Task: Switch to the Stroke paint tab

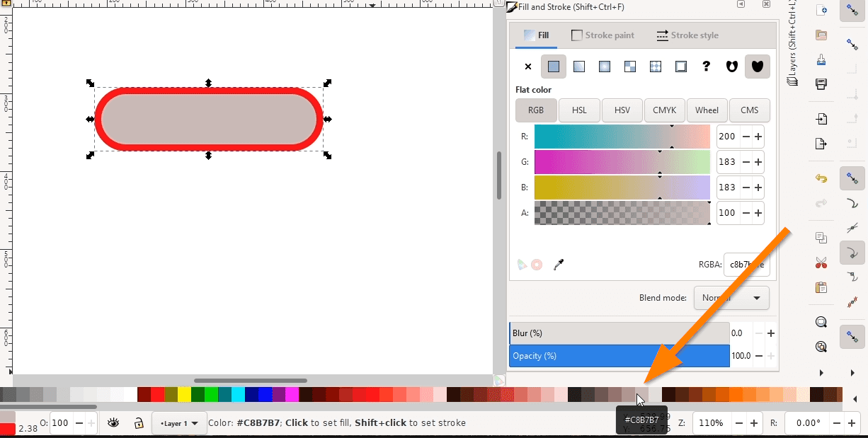Action: point(603,35)
